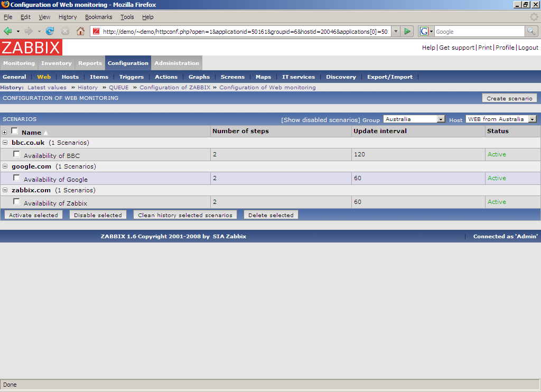This screenshot has width=541, height=392.
Task: Click the Activate selected button
Action: click(x=33, y=215)
